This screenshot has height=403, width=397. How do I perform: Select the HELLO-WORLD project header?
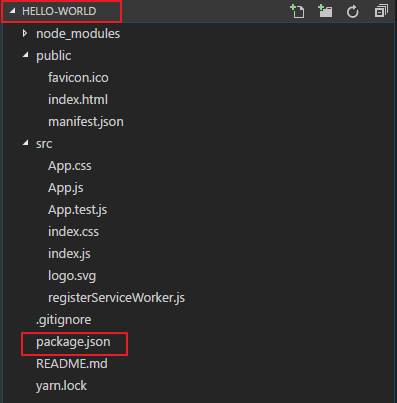59,11
